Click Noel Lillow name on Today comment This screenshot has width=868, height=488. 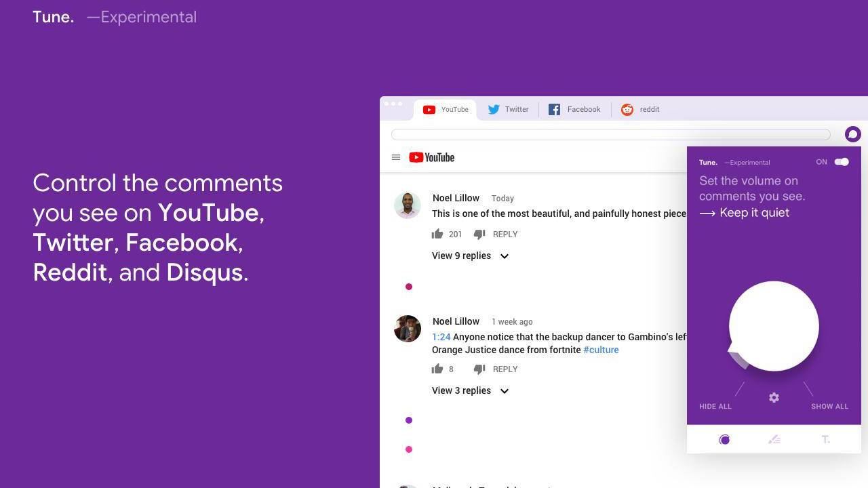pyautogui.click(x=456, y=198)
